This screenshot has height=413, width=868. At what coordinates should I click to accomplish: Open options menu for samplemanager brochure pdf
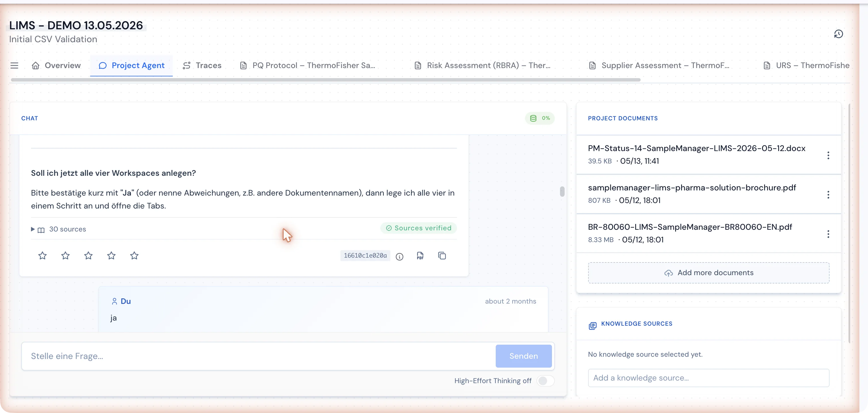coord(828,195)
